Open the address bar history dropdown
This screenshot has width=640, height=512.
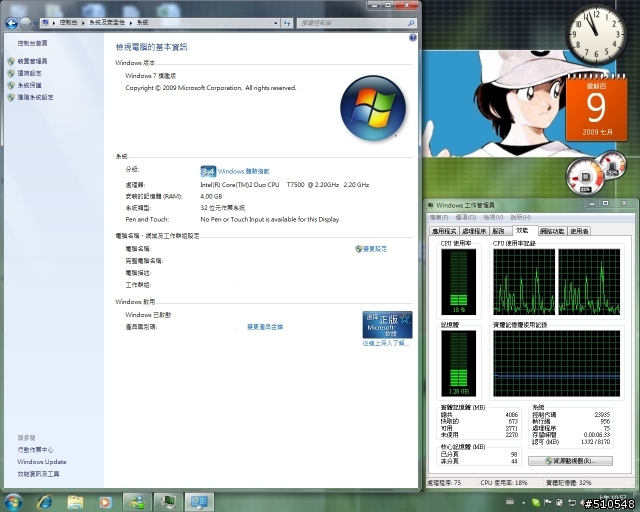276,23
